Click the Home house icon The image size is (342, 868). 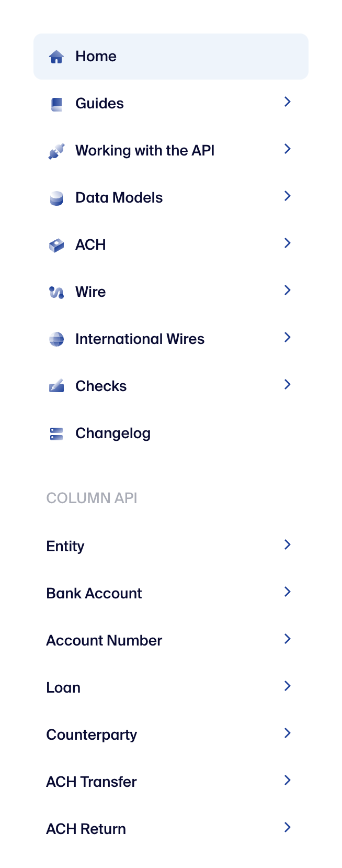pos(56,56)
